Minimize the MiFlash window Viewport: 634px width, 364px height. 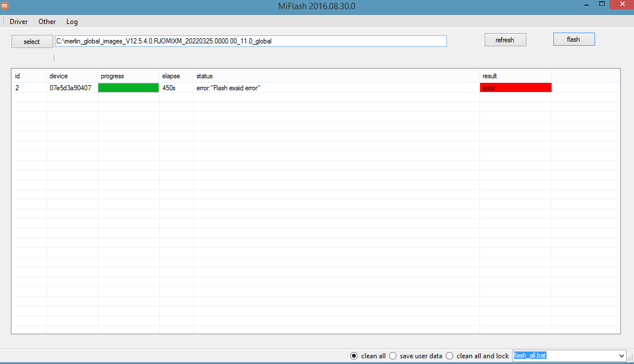point(587,5)
